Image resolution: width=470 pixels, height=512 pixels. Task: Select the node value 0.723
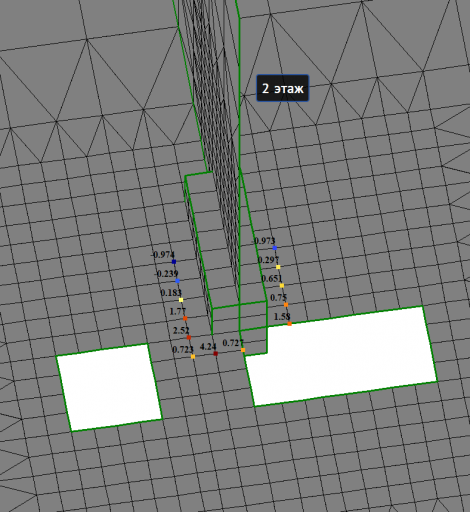[x=183, y=349]
